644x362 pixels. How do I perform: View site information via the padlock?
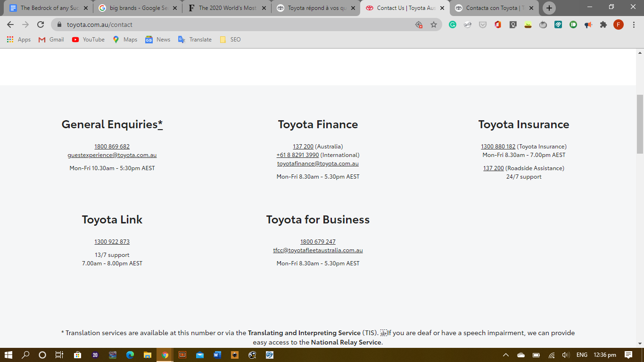coord(59,25)
